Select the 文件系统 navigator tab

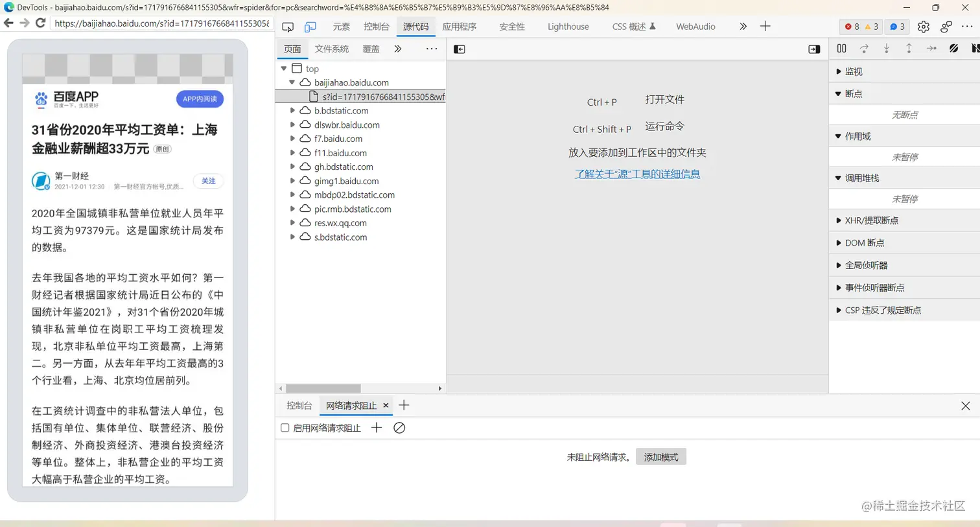332,49
